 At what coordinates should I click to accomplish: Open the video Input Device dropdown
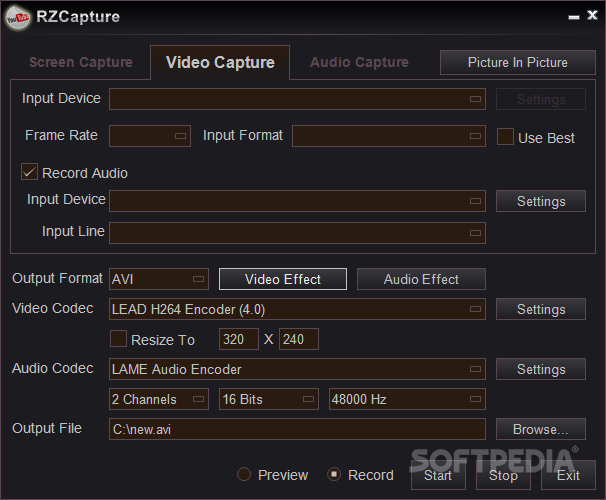click(x=297, y=99)
